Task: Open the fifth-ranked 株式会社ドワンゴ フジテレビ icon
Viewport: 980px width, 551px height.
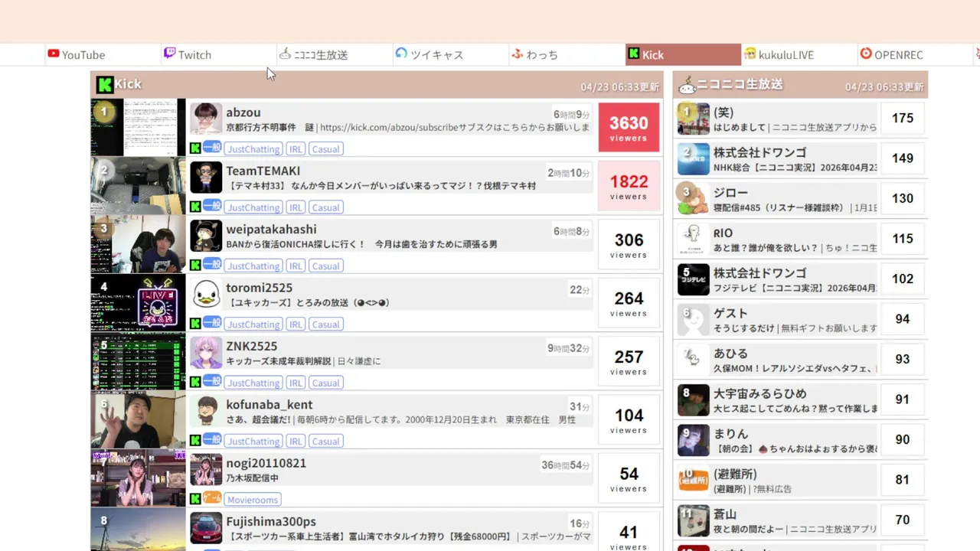Action: click(694, 279)
